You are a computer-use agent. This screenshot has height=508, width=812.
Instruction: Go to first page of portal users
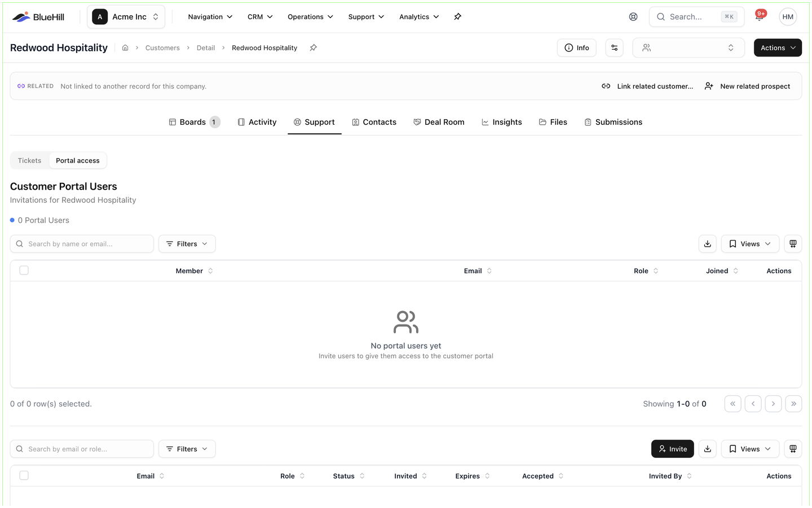tap(732, 404)
